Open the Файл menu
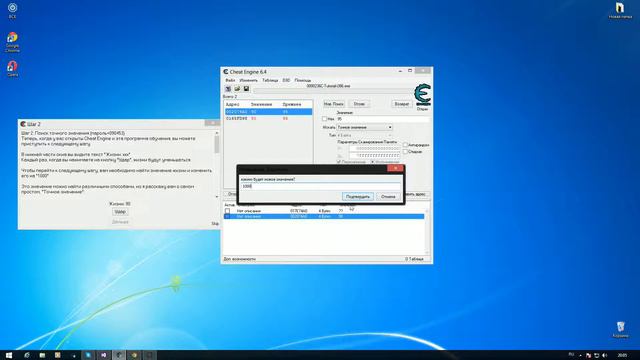The height and width of the screenshot is (360, 640). 230,80
